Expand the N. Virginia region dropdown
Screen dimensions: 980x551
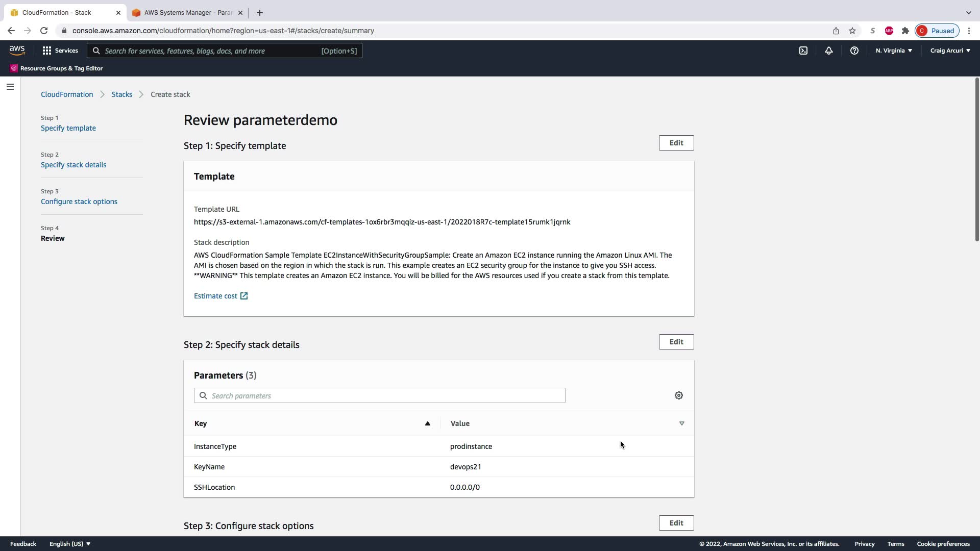[894, 51]
